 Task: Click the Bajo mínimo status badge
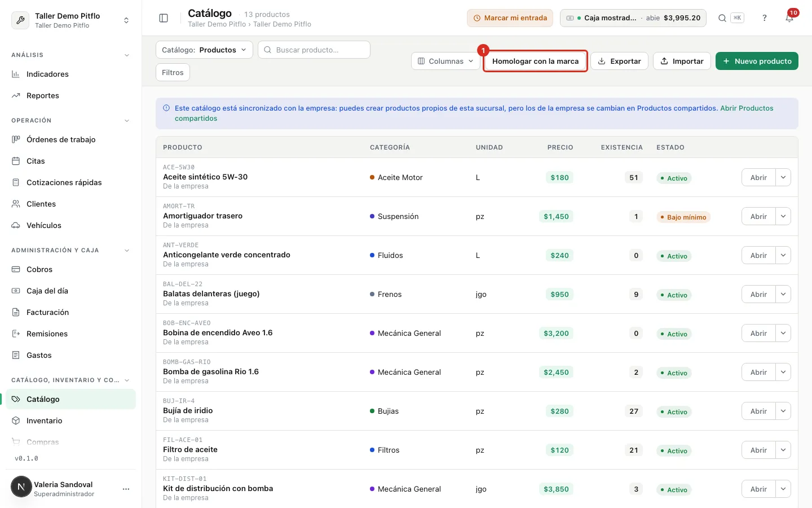click(683, 217)
